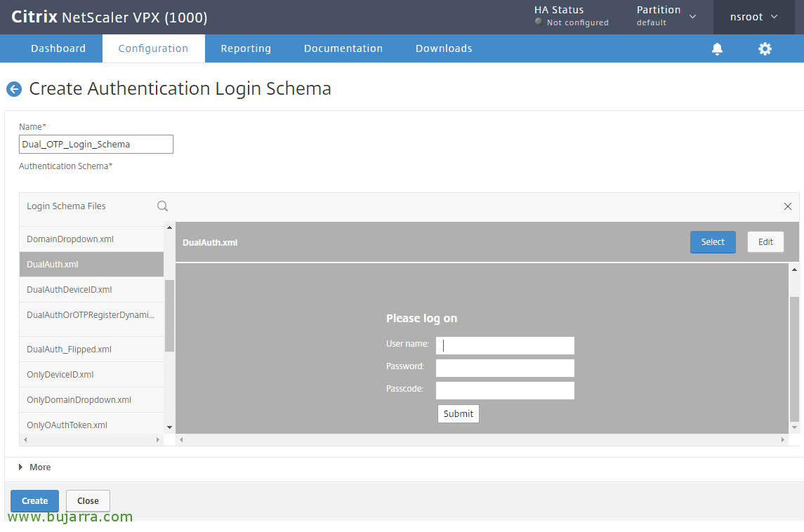This screenshot has height=532, width=804.
Task: Choose OnlyOAuthToken.xml from the schema list
Action: coord(67,425)
